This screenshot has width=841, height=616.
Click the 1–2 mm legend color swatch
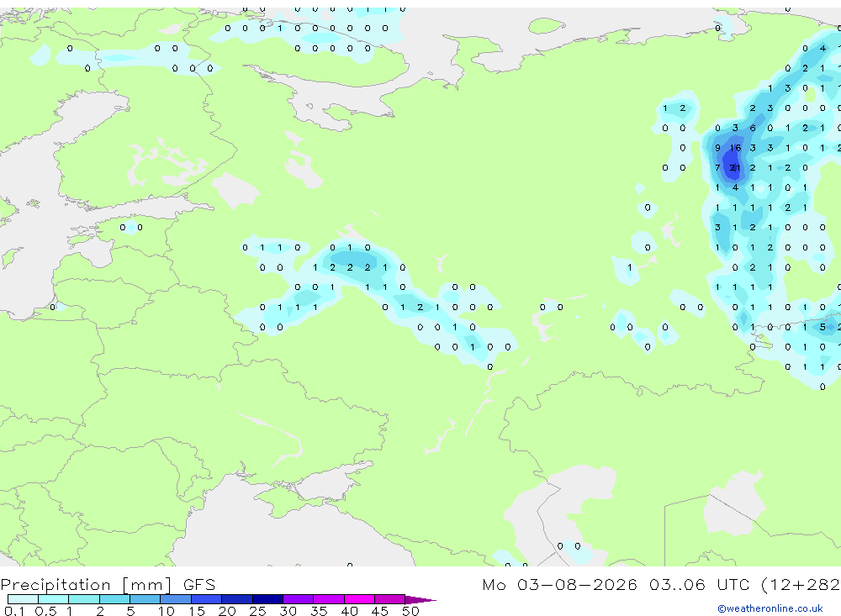(84, 599)
